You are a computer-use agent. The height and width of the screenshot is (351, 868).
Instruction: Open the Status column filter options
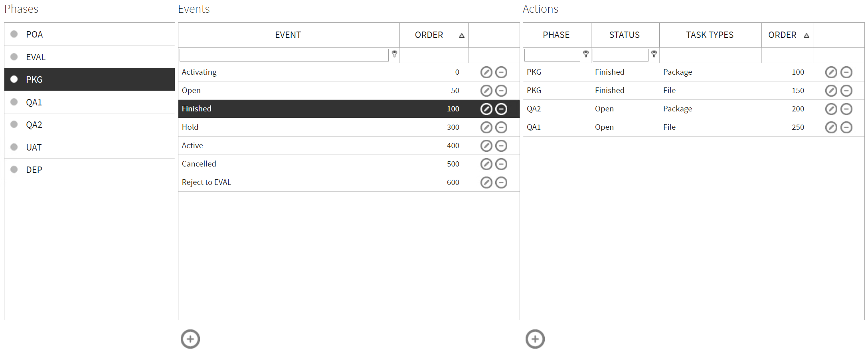coord(654,54)
